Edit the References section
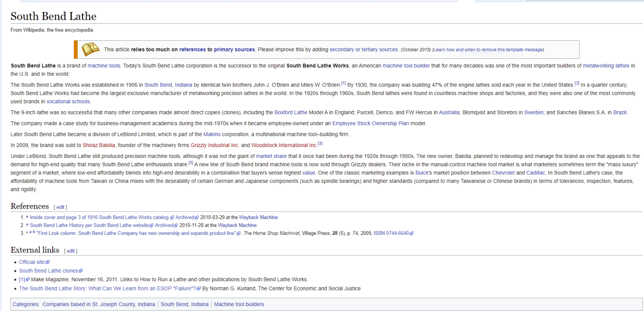644x311 pixels. click(x=60, y=207)
